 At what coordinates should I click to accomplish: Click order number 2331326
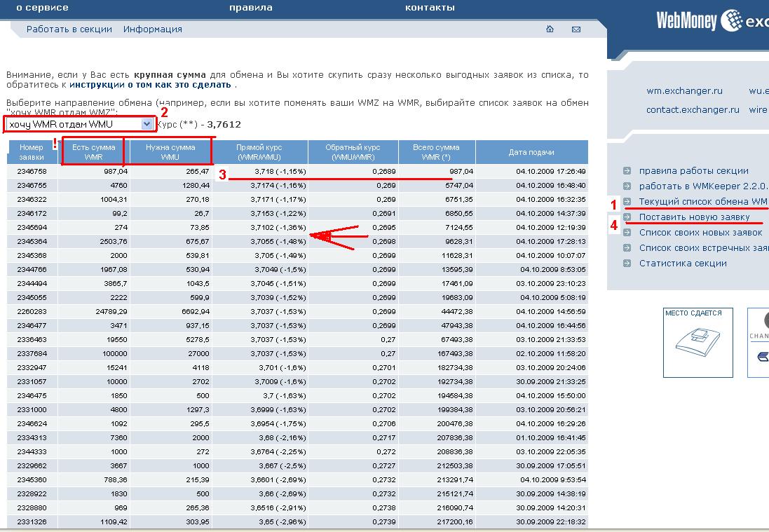[x=32, y=521]
